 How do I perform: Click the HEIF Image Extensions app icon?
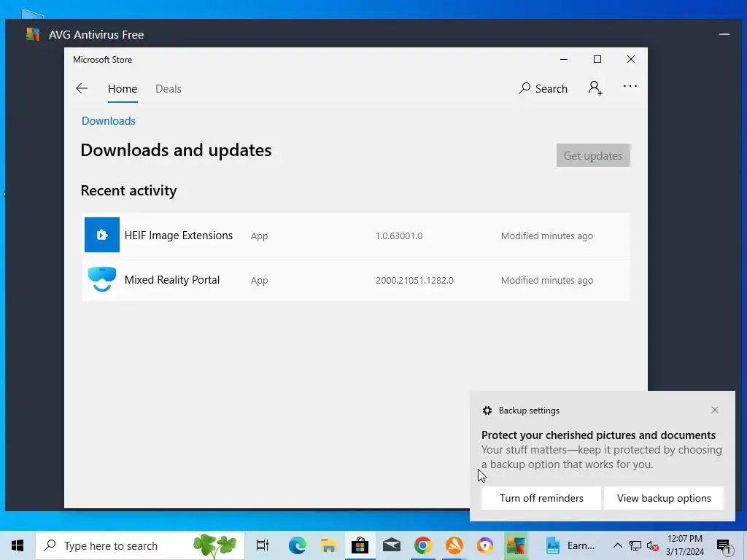pos(102,235)
